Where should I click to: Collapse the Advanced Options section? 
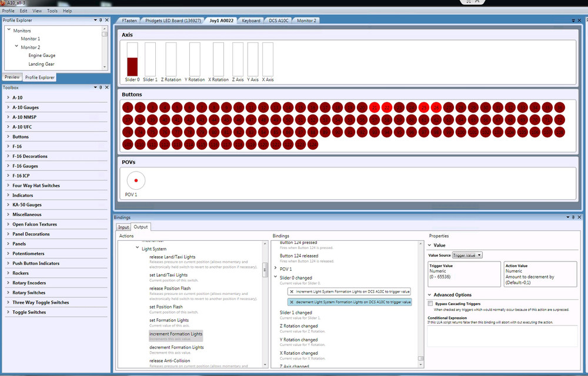pos(429,295)
